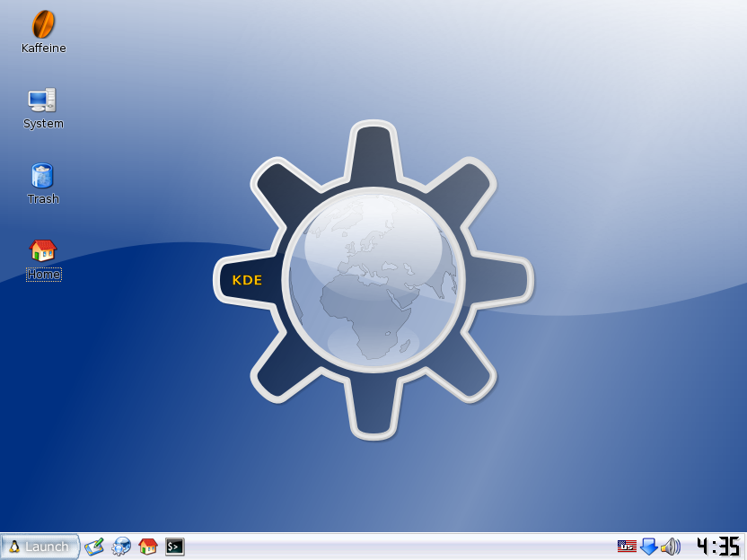This screenshot has width=747, height=560.
Task: Open the Launch menu button
Action: pyautogui.click(x=40, y=547)
